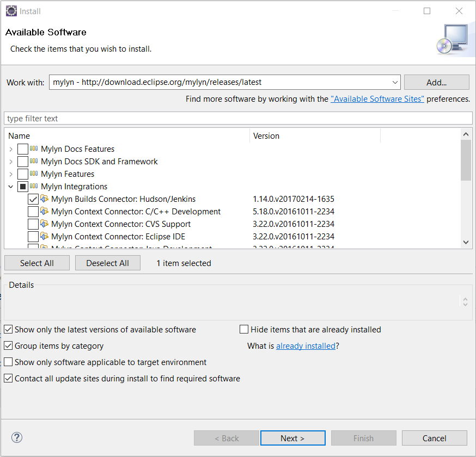Click the type filter text field
The height and width of the screenshot is (457, 476).
(x=238, y=118)
